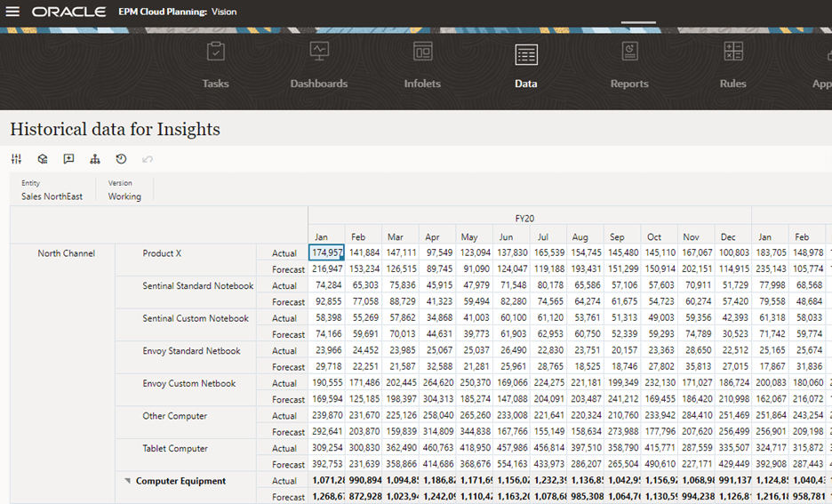
Task: Select the Tablet Computer row header
Action: [175, 449]
